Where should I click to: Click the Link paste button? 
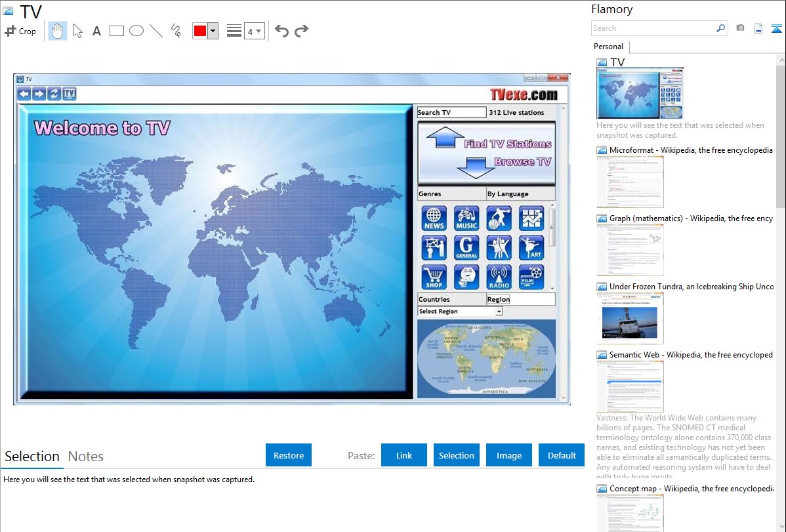[x=404, y=455]
